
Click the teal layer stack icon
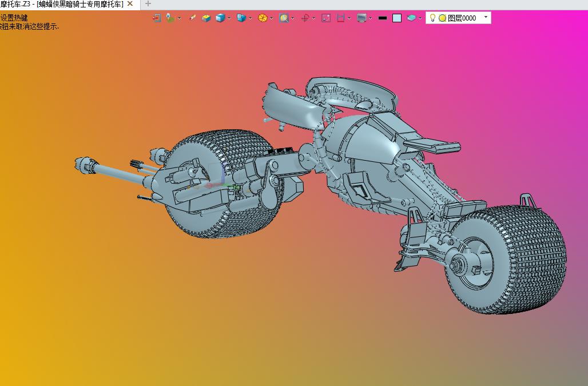(411, 18)
